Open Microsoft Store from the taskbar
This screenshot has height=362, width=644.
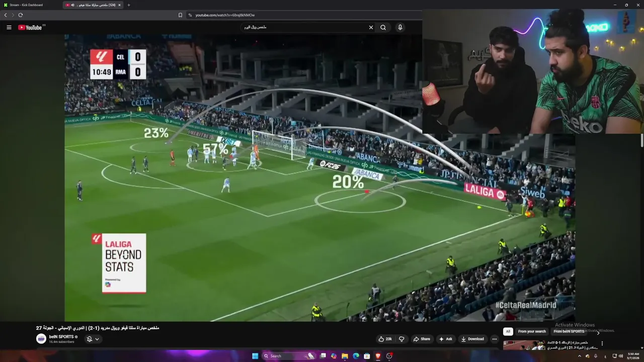[x=367, y=356]
